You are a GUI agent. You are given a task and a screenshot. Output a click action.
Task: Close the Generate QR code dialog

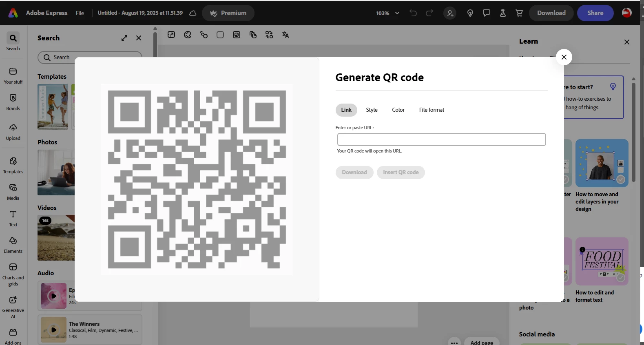tap(564, 57)
